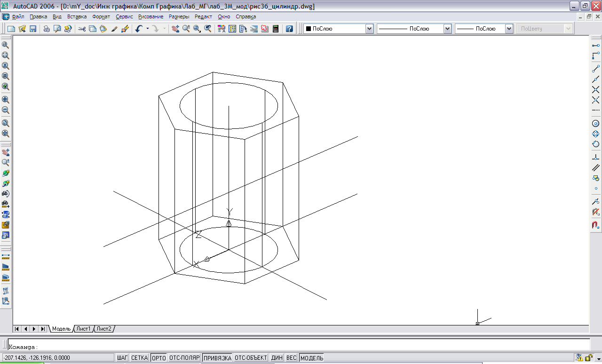
Task: Open the Размеры menu
Action: tap(179, 16)
